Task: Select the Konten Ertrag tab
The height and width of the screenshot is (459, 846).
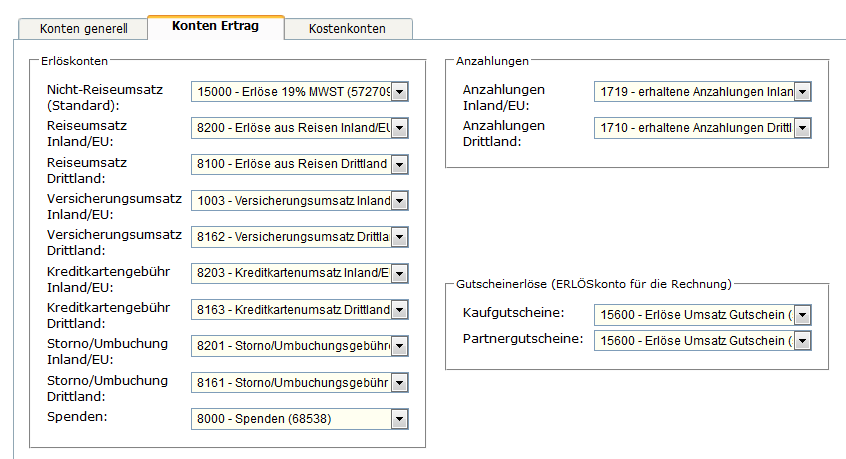Action: pyautogui.click(x=215, y=27)
